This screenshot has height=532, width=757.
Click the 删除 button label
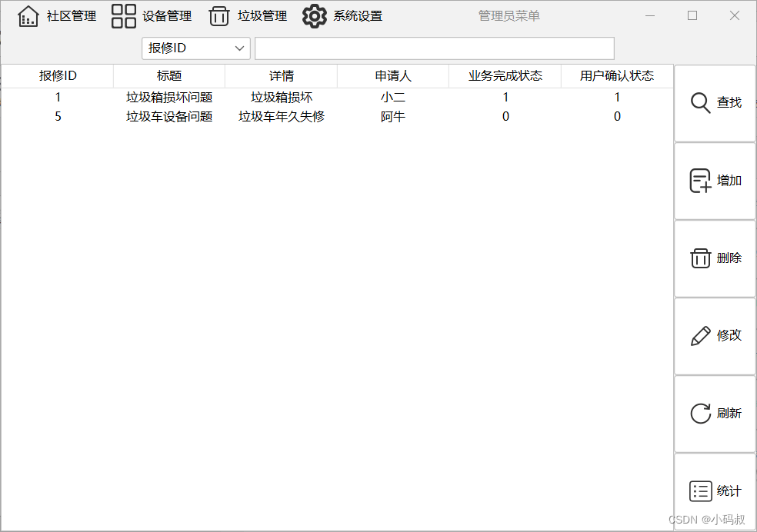coord(729,258)
